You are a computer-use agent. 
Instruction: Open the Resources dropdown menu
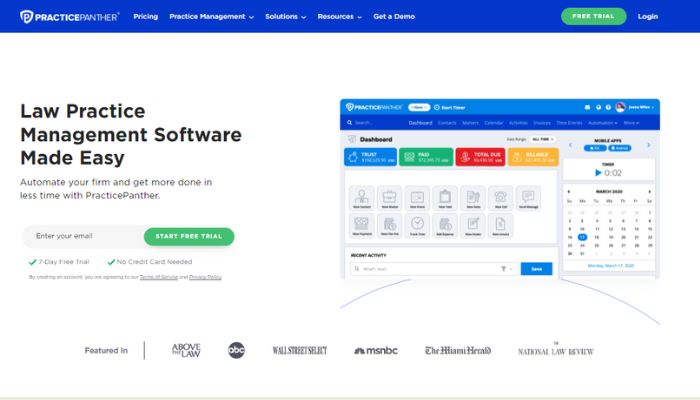tap(340, 17)
